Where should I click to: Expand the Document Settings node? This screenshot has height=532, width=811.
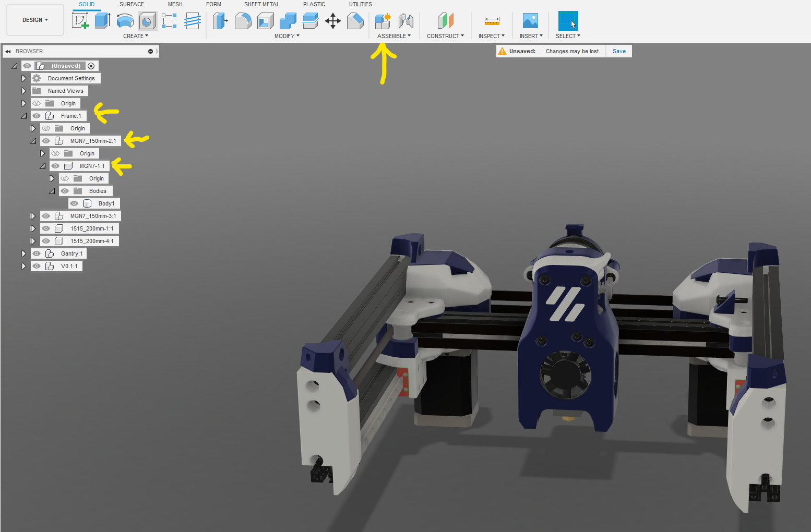[x=23, y=78]
